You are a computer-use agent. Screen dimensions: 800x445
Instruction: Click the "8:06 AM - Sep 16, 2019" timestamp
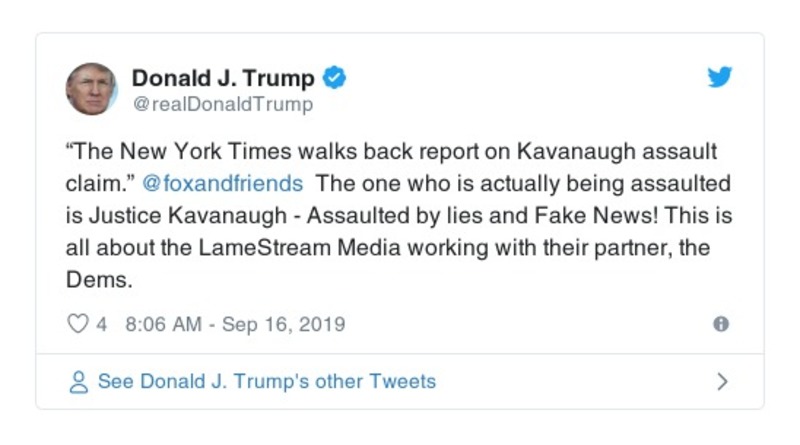point(234,324)
